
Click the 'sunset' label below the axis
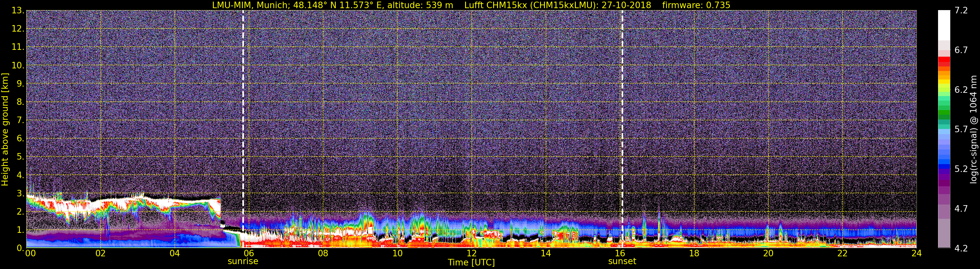[x=622, y=262]
